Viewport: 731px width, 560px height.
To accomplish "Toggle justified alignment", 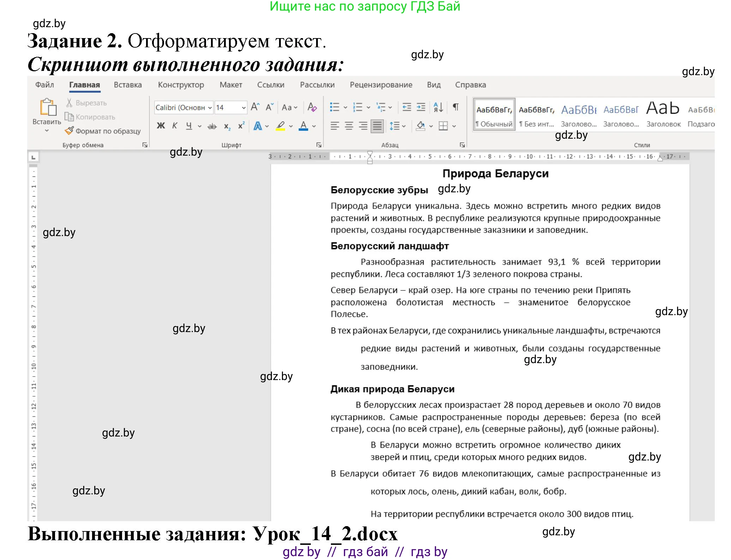I will pyautogui.click(x=377, y=126).
